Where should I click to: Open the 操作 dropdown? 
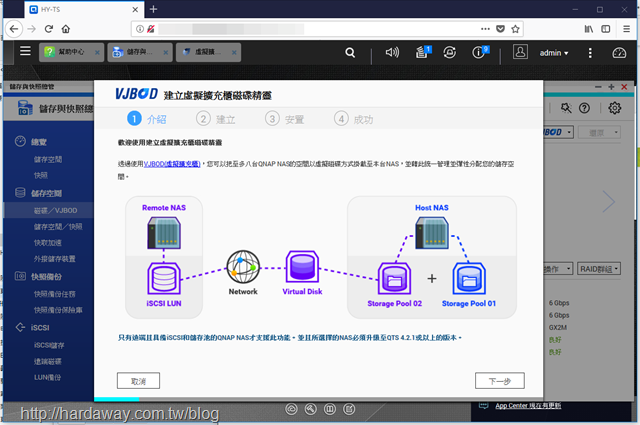[558, 269]
